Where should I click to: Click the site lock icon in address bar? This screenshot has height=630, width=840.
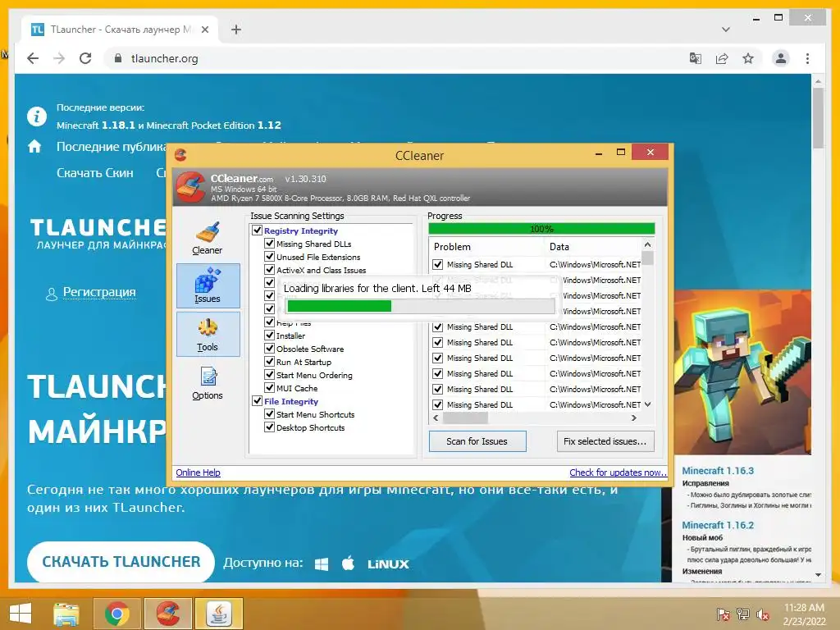pos(118,58)
